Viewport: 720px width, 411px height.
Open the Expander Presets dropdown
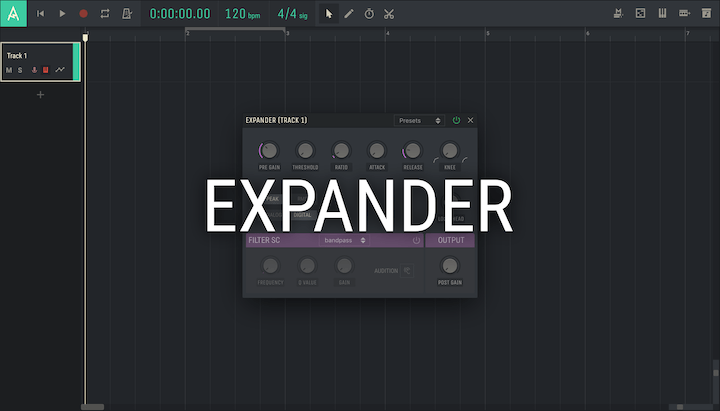click(419, 120)
